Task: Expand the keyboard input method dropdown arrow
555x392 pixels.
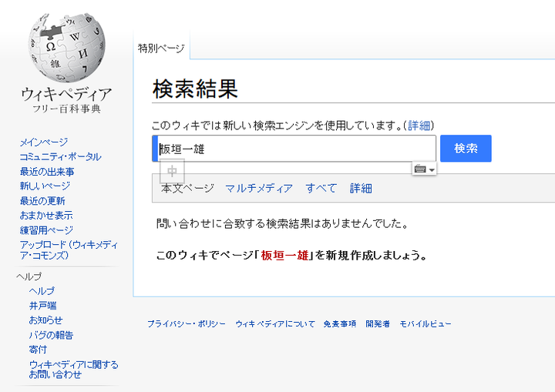Action: (432, 170)
